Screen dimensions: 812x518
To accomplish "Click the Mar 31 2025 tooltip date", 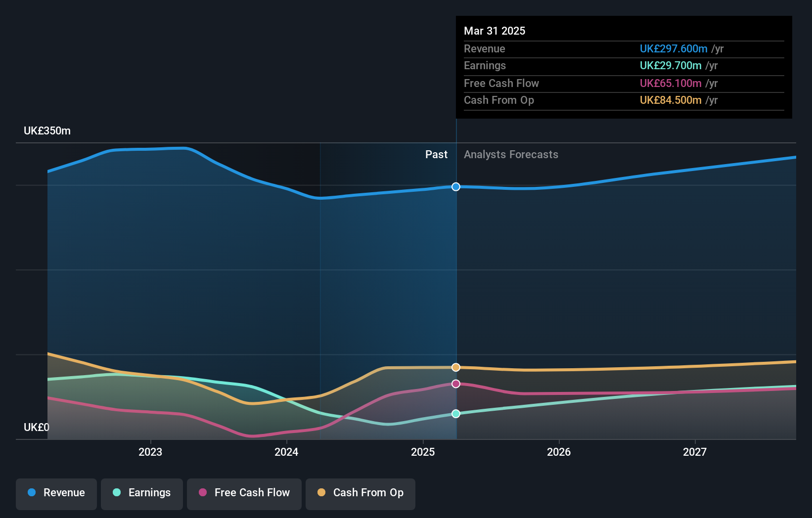I will click(495, 31).
